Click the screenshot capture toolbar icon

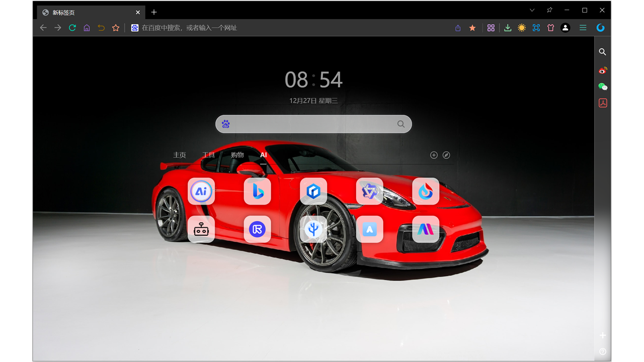coord(536,28)
